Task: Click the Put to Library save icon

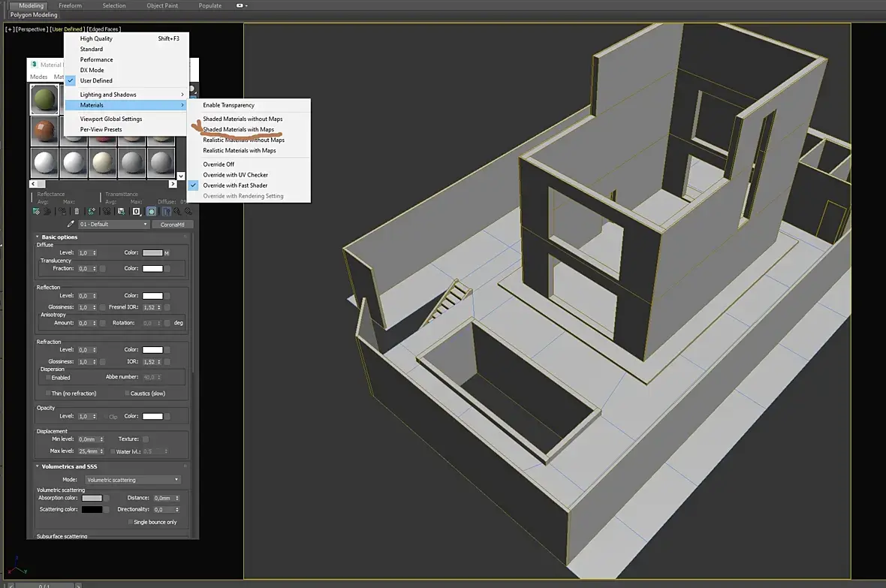Action: tap(121, 212)
